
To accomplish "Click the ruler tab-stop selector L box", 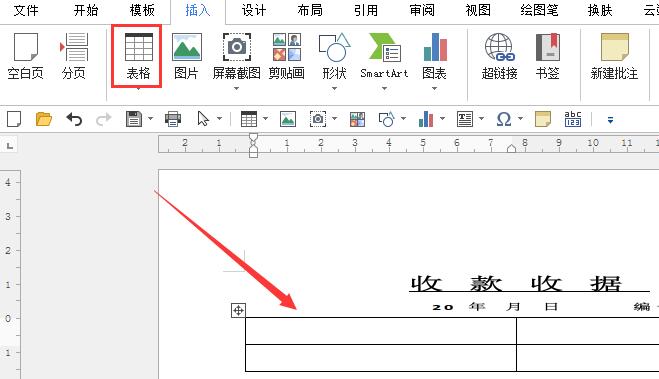I will pyautogui.click(x=9, y=145).
